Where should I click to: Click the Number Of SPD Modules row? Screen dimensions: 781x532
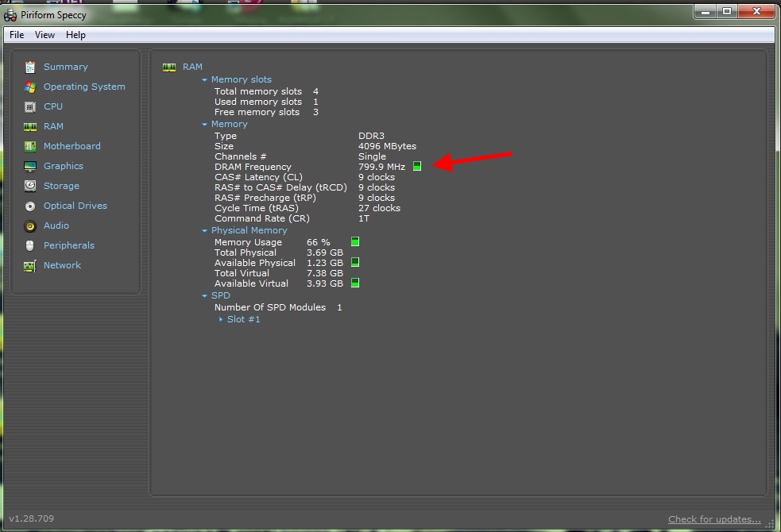coord(278,307)
